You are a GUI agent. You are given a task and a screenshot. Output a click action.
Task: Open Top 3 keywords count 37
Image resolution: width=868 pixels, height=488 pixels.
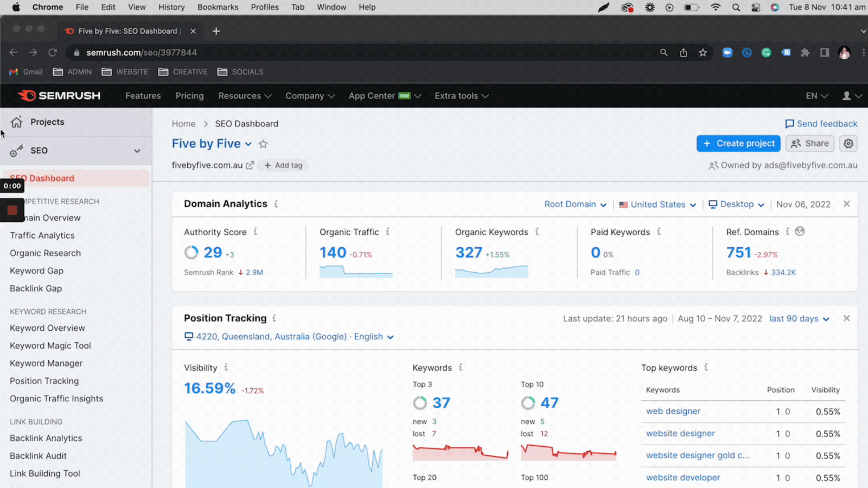441,403
